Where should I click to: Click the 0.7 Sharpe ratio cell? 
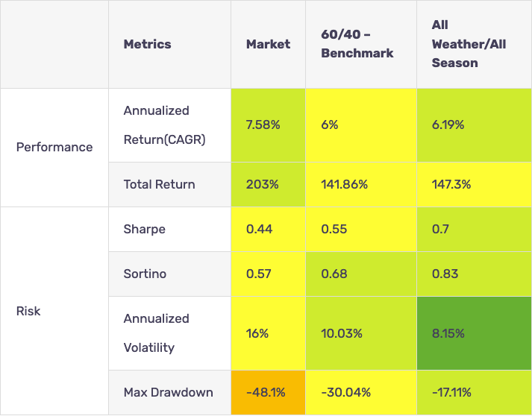point(439,229)
